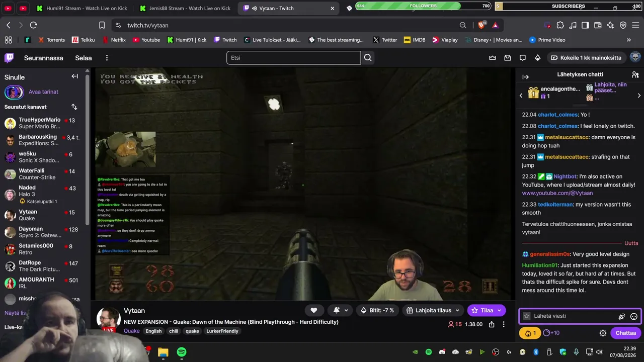Click Kokeile 1 kk mainoksitta button
This screenshot has width=644, height=362.
click(586, 58)
